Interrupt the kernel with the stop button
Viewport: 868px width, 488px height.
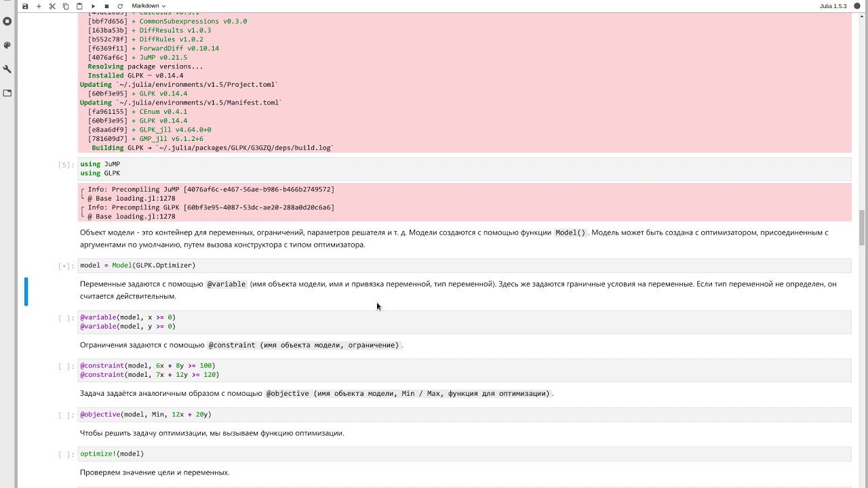click(106, 6)
